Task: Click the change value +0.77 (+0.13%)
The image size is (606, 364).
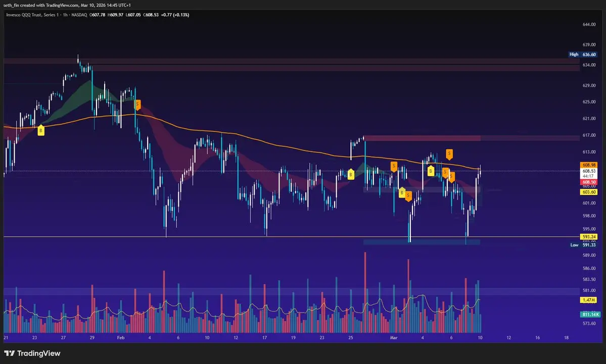Action: click(175, 15)
